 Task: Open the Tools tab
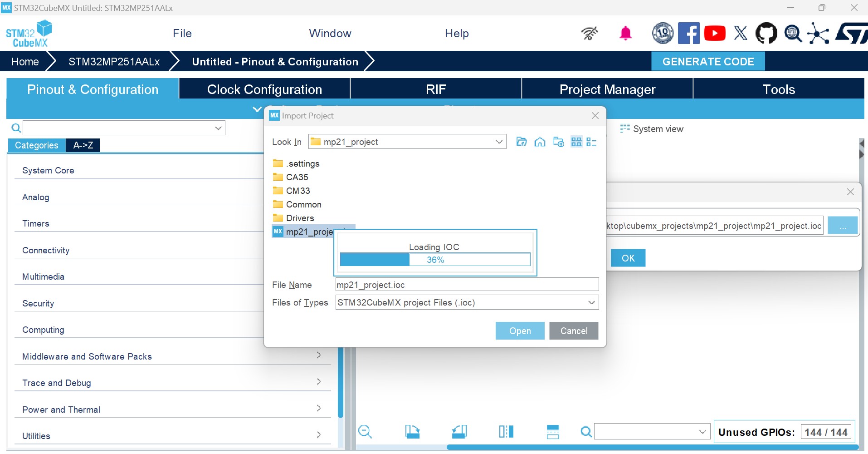coord(779,89)
